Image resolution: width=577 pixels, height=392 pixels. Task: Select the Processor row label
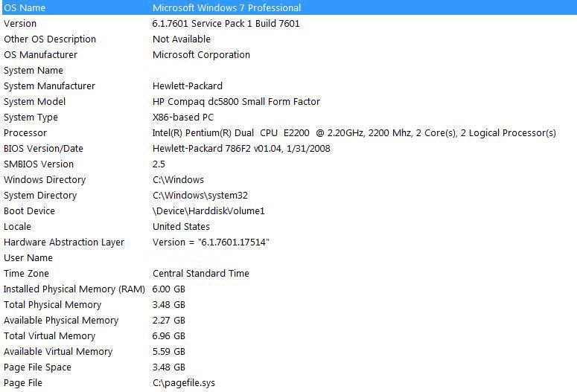click(25, 132)
